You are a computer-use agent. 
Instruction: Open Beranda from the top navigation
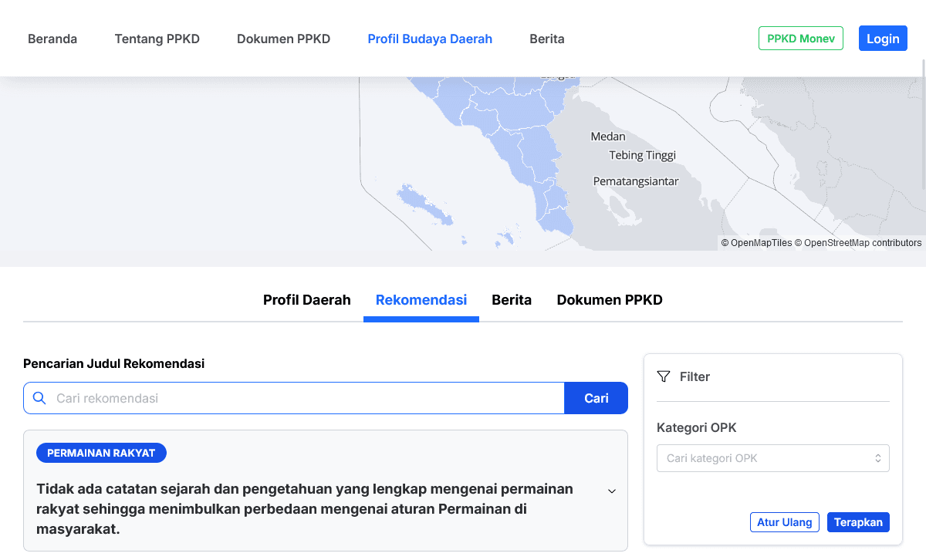[52, 39]
